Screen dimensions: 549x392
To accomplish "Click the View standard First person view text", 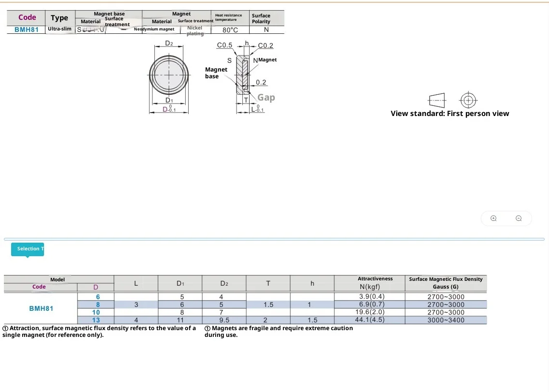I will 450,114.
